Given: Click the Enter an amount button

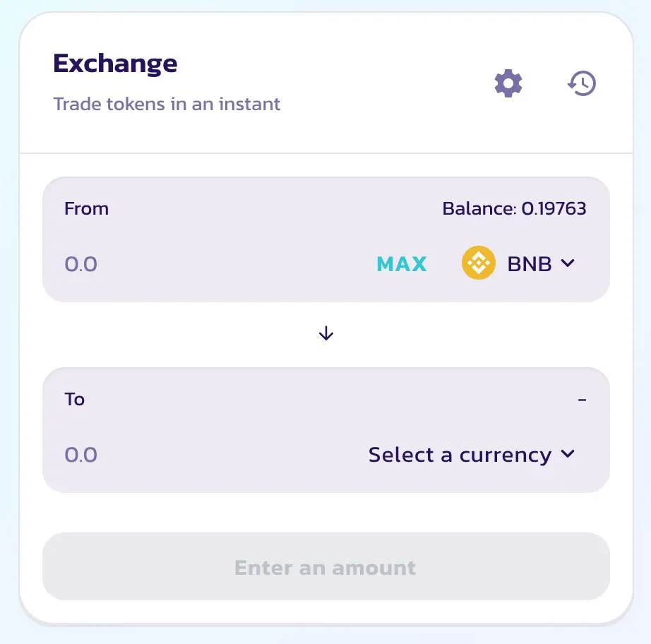Looking at the screenshot, I should click(326, 566).
